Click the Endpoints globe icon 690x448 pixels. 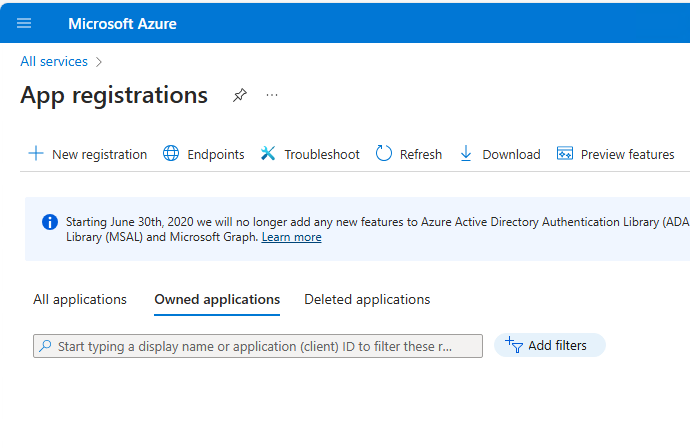[x=171, y=154]
